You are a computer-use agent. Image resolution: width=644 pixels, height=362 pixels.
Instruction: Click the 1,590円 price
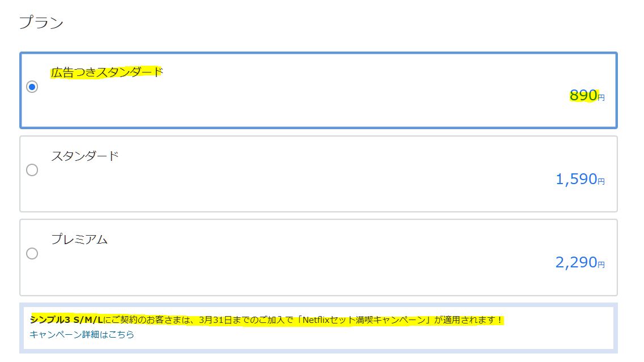(x=577, y=180)
